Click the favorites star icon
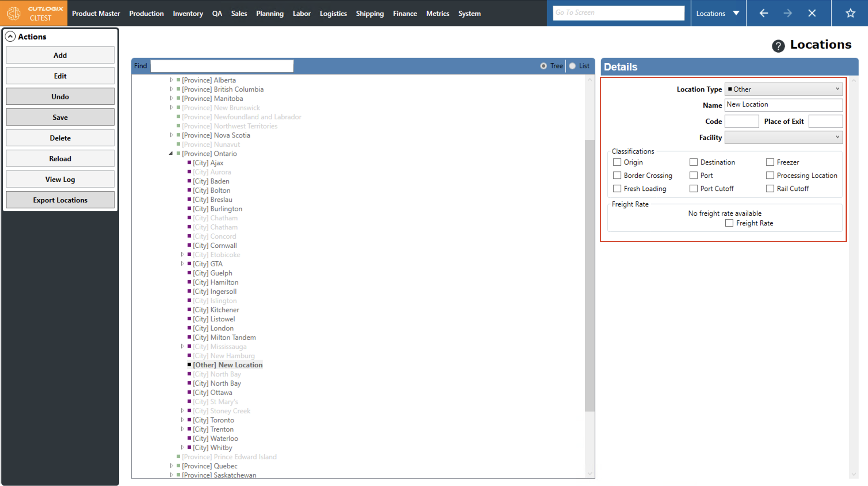 pos(850,13)
